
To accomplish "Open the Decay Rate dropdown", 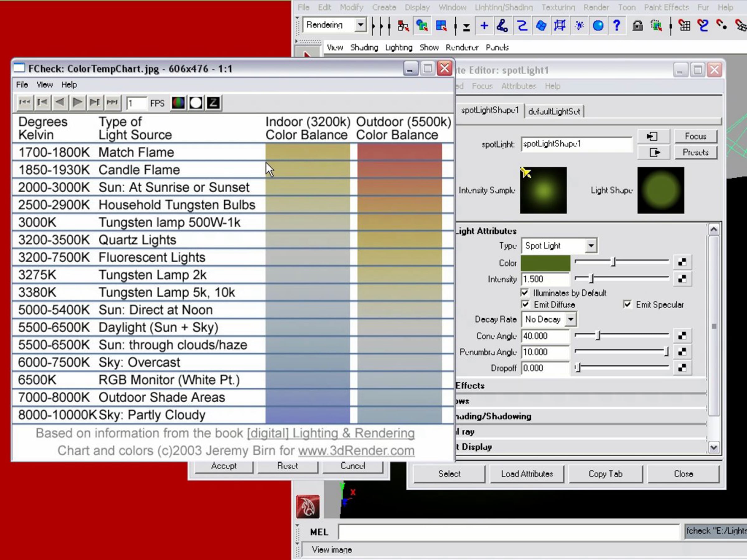I will point(571,319).
